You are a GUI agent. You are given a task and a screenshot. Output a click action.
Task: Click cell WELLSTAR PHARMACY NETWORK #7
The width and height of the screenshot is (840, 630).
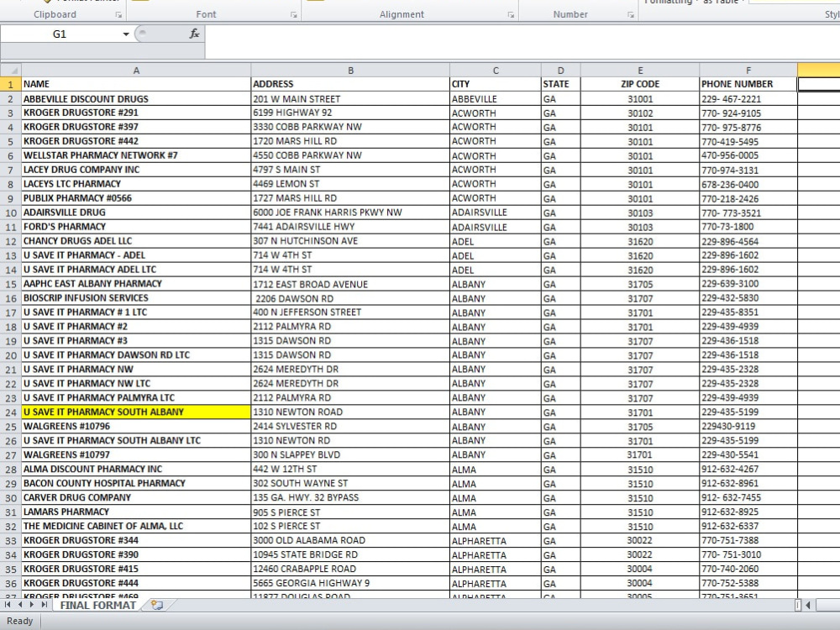pyautogui.click(x=136, y=155)
